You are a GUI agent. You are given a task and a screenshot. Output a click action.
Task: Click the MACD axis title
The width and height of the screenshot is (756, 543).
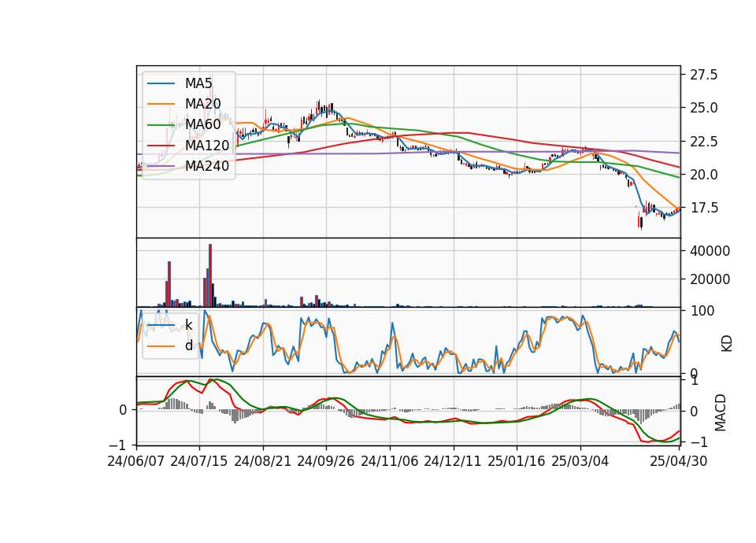click(721, 412)
